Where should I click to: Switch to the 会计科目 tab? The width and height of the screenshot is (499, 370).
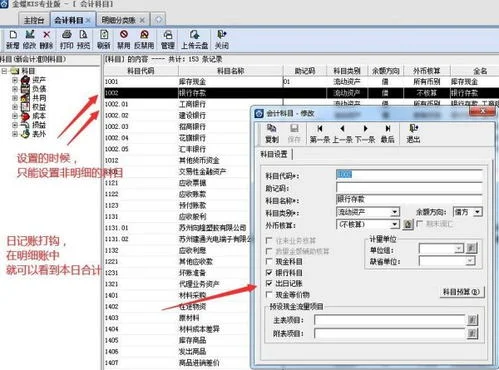click(x=69, y=20)
